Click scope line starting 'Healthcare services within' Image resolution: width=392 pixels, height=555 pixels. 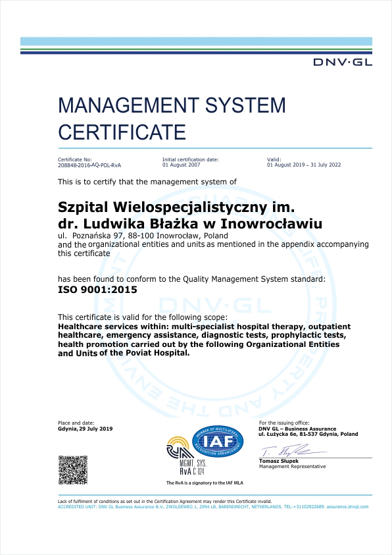coord(205,327)
